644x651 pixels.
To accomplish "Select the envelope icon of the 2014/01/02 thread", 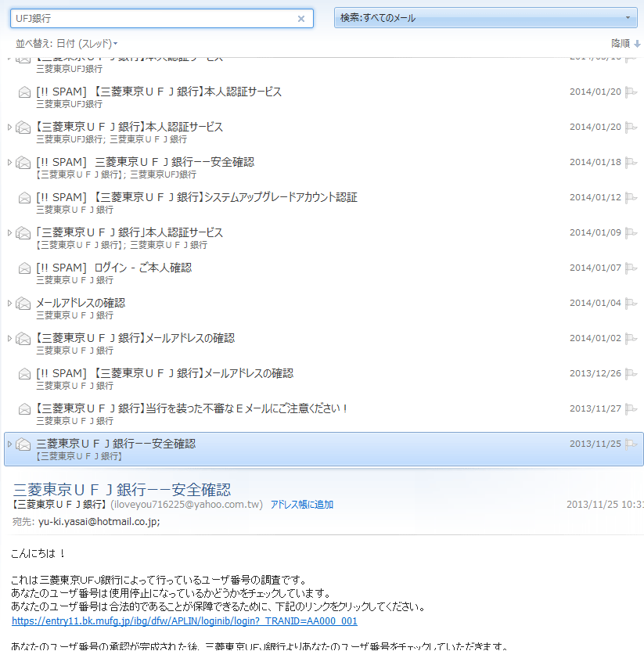I will pyautogui.click(x=23, y=339).
